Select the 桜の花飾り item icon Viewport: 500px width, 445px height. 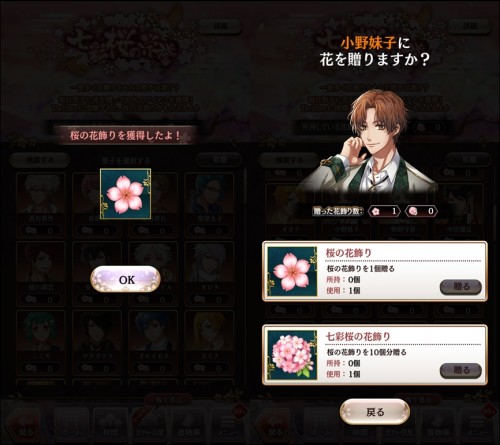point(292,271)
